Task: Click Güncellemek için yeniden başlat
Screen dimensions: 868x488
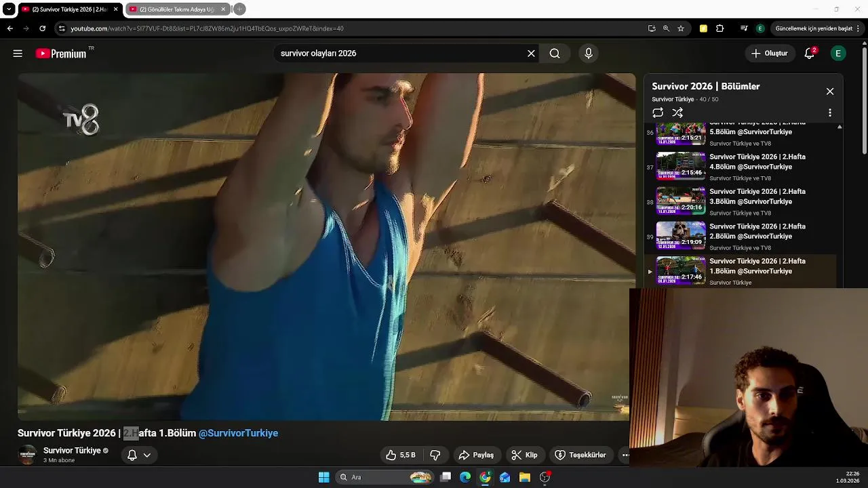Action: [814, 28]
